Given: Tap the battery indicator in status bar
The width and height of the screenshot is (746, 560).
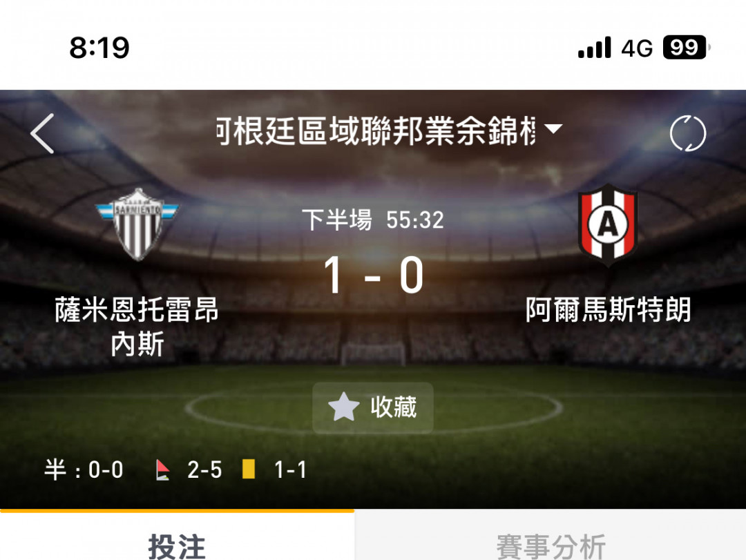Looking at the screenshot, I should [686, 48].
